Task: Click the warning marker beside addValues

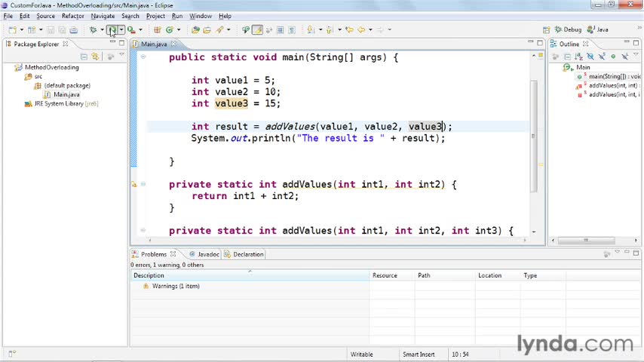Action: tap(134, 185)
